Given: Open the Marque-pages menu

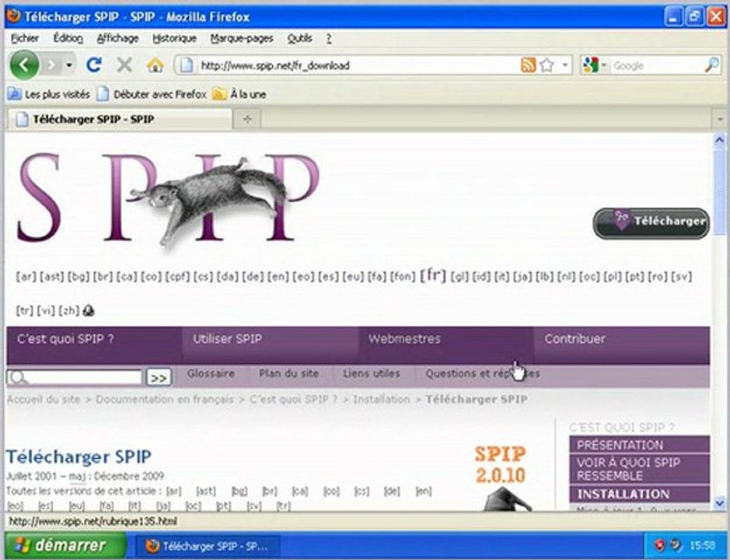Looking at the screenshot, I should tap(242, 38).
